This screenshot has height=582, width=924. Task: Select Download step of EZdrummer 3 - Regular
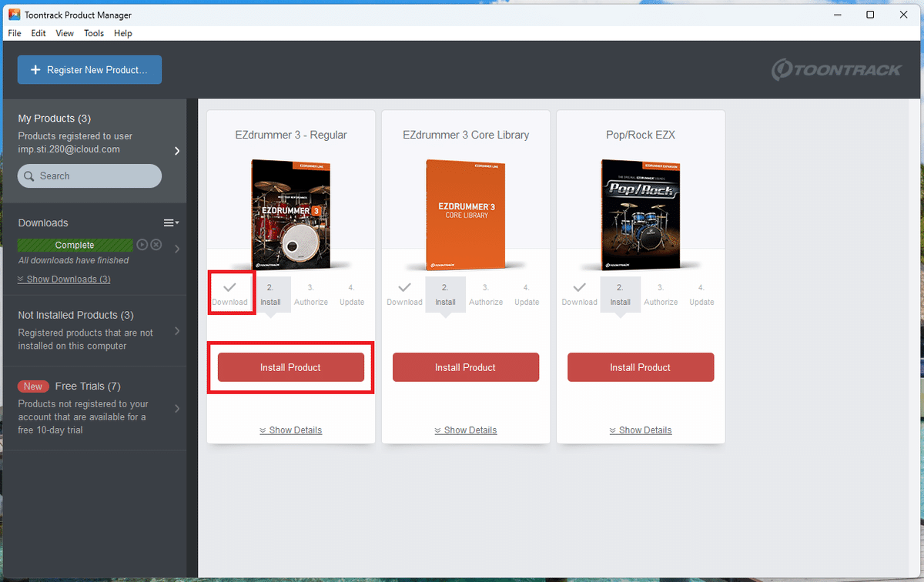229,293
